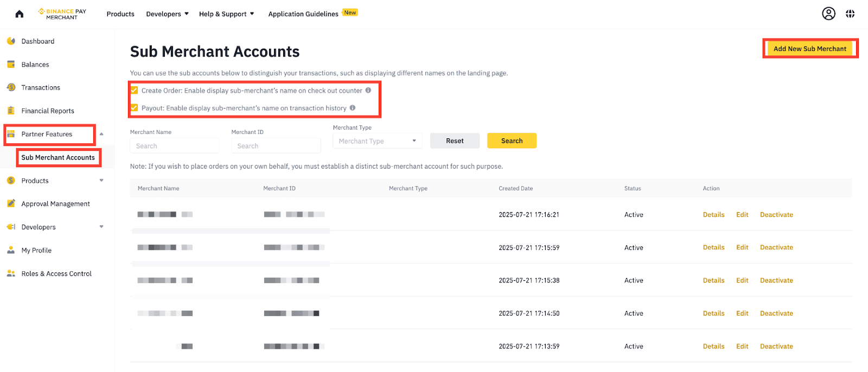Disable Payout sub-merchant name checkbox
Viewport: 868px width, 372px height.
[135, 108]
